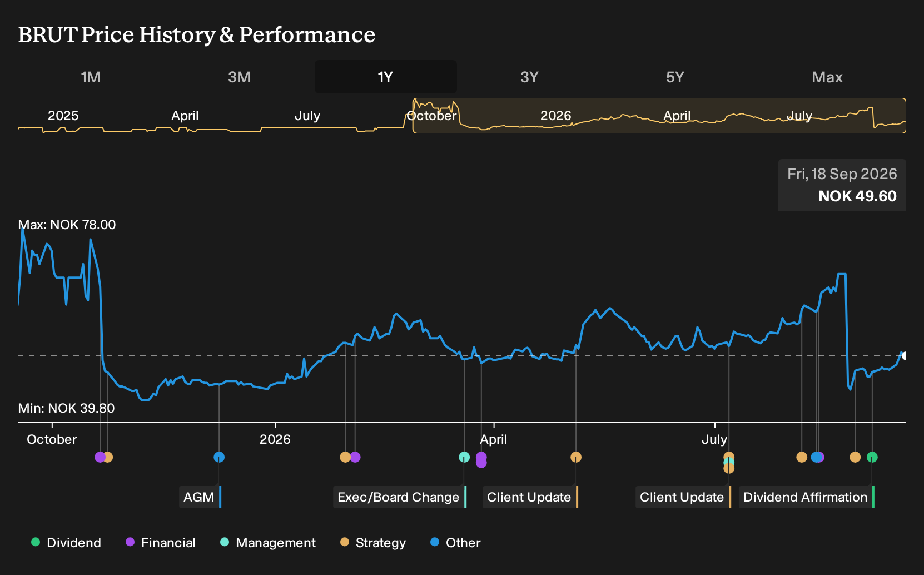Toggle the Other legend filter
This screenshot has width=924, height=575.
pyautogui.click(x=455, y=543)
